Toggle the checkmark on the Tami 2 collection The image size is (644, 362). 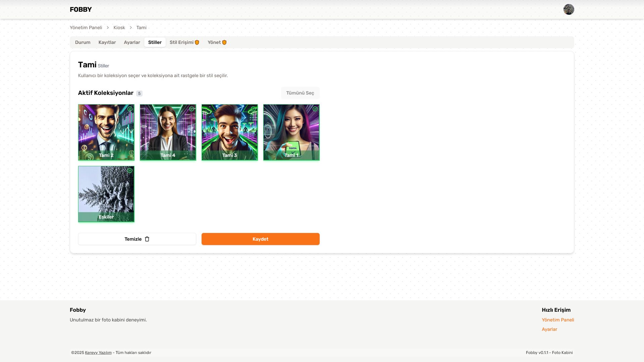(x=130, y=109)
